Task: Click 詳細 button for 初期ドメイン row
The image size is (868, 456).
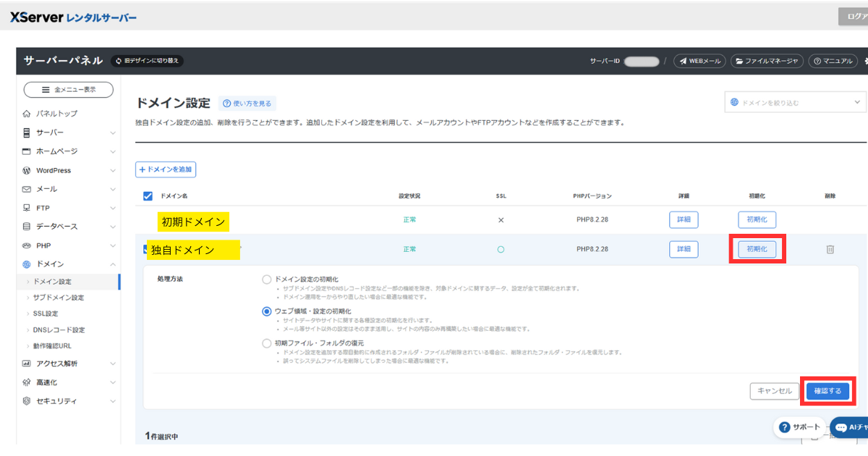Action: (x=683, y=219)
